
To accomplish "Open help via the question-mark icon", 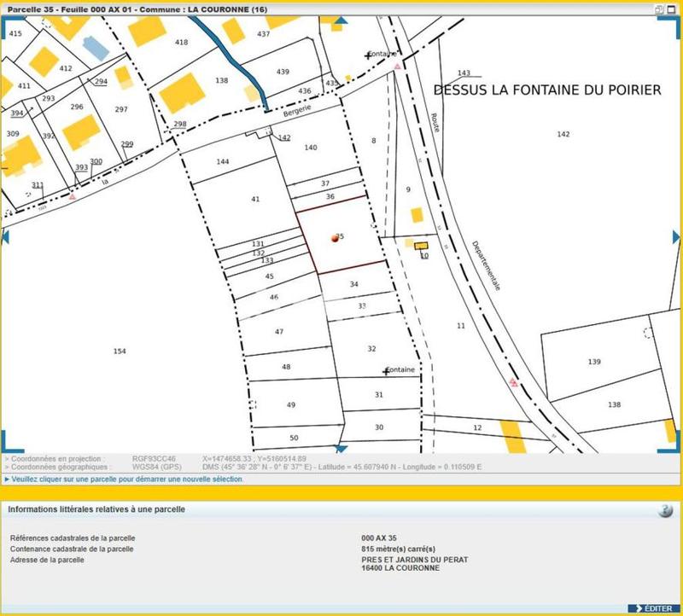I will pos(664,510).
